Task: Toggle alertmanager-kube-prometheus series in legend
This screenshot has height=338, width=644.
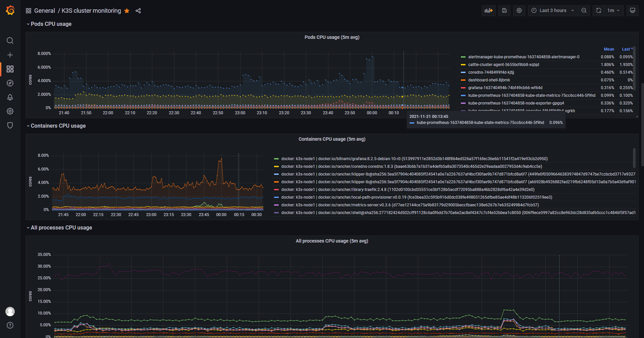Action: [524, 57]
